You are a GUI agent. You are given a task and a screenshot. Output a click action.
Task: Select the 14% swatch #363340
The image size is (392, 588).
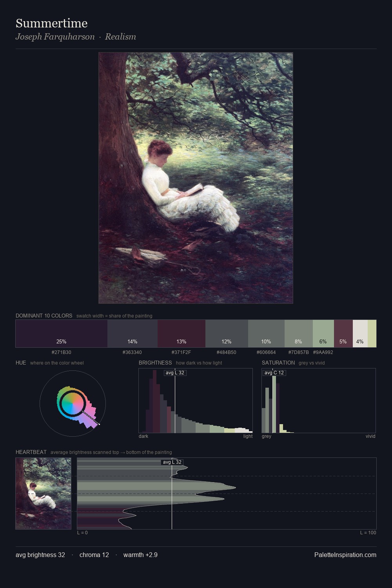click(132, 334)
